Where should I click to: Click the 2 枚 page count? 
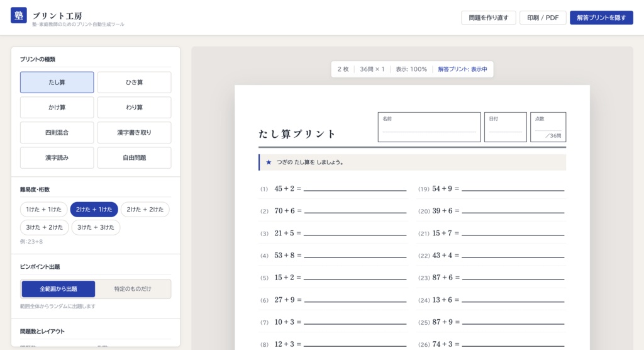point(343,69)
